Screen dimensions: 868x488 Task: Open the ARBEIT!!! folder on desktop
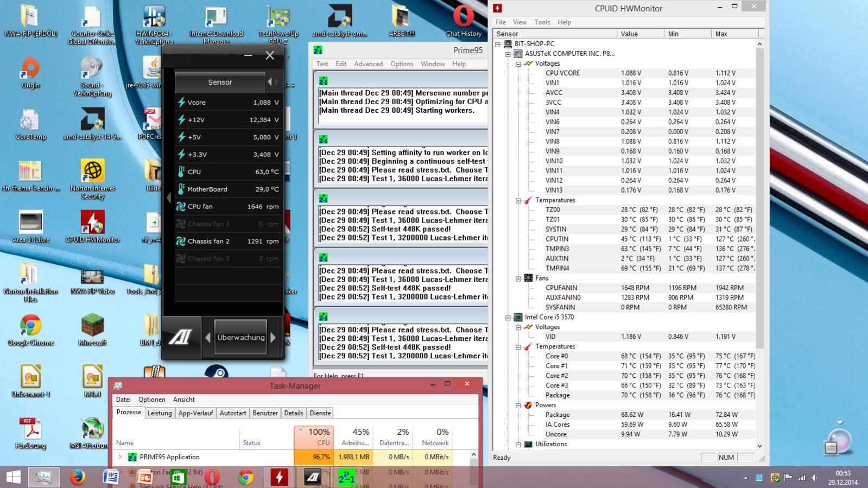click(x=402, y=22)
